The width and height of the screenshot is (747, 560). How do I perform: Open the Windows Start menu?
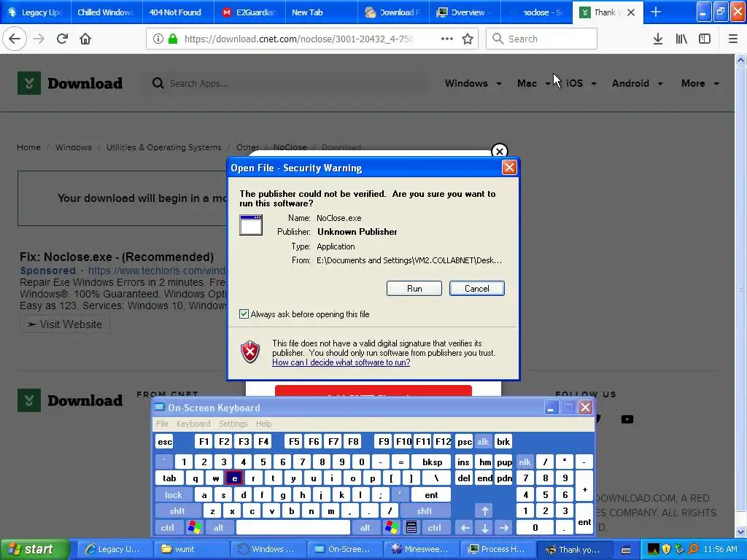coord(34,550)
